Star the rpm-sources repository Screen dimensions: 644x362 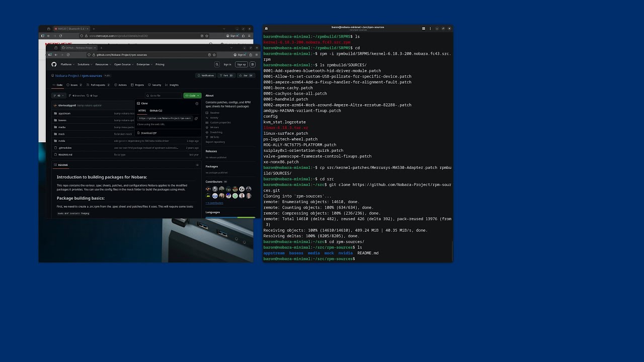[246, 75]
